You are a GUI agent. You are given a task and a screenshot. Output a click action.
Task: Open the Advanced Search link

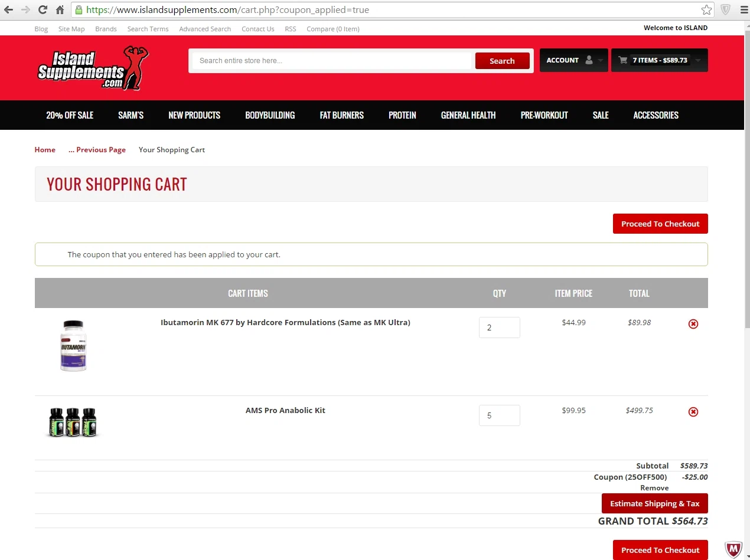click(x=205, y=29)
